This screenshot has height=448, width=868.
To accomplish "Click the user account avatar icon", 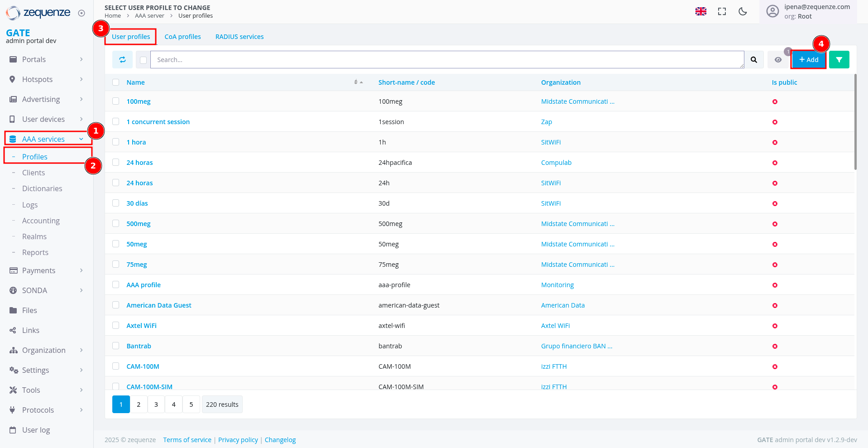I will click(x=772, y=11).
